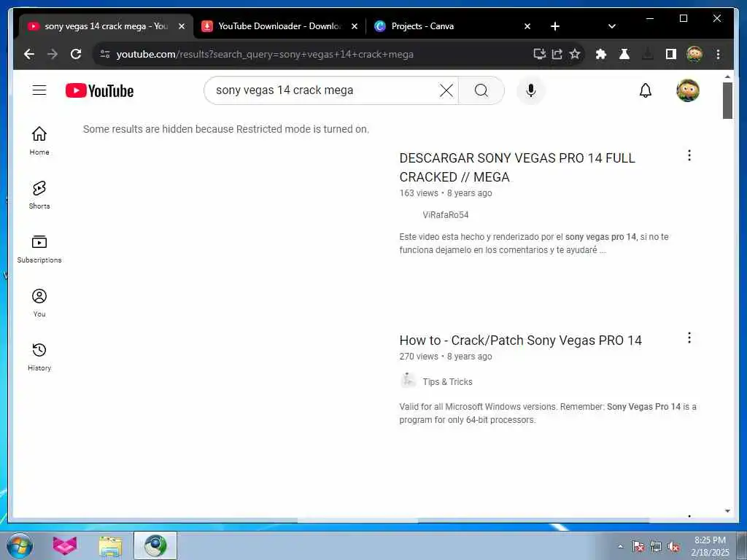The height and width of the screenshot is (560, 747).
Task: Show hidden system tray icons
Action: tap(620, 546)
